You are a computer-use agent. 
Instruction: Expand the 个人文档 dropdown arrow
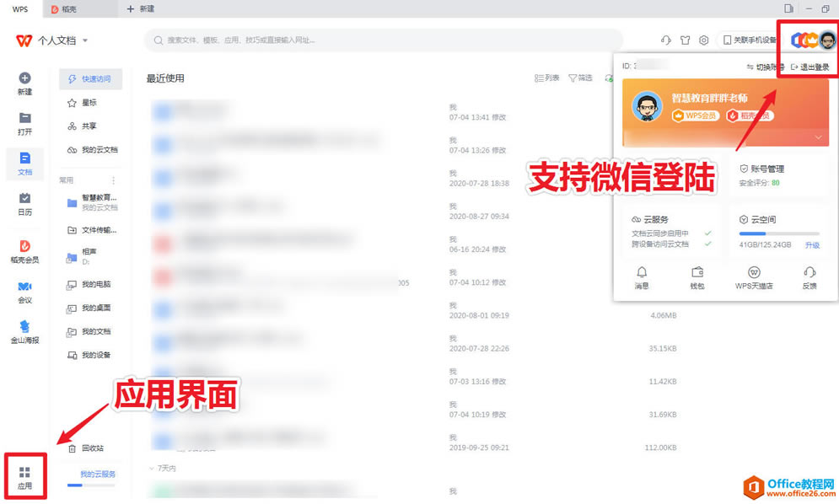pyautogui.click(x=84, y=40)
